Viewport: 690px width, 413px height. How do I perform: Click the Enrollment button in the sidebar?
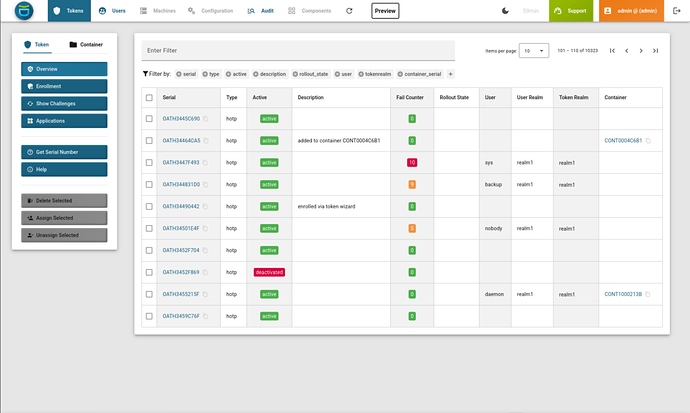(63, 86)
